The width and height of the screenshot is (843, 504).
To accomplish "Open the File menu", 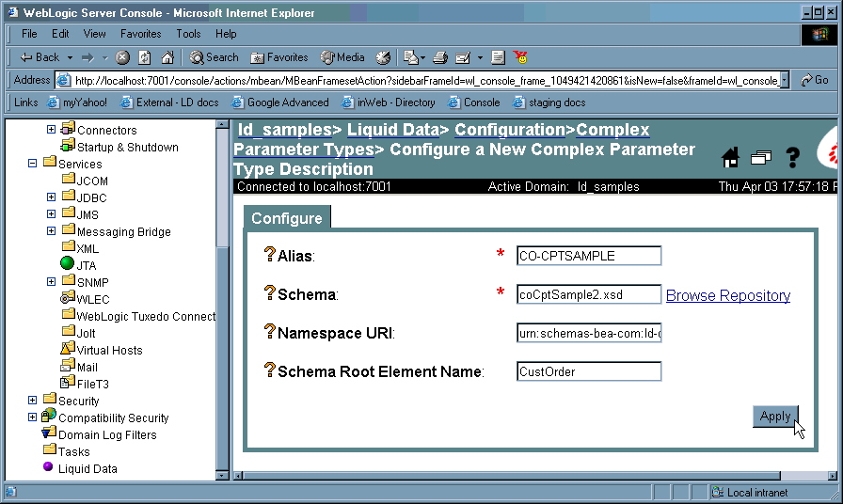I will click(29, 34).
